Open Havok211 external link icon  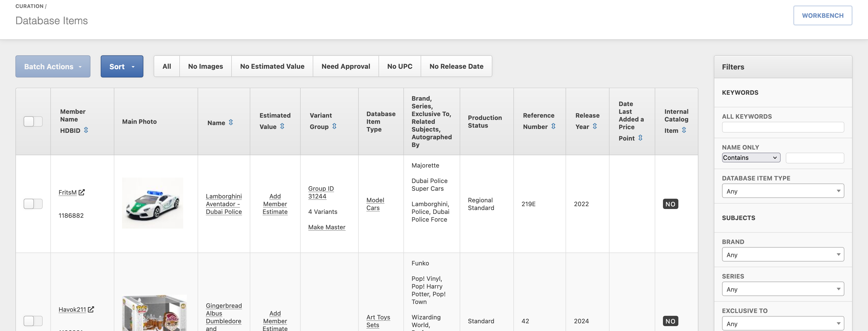[x=91, y=309]
